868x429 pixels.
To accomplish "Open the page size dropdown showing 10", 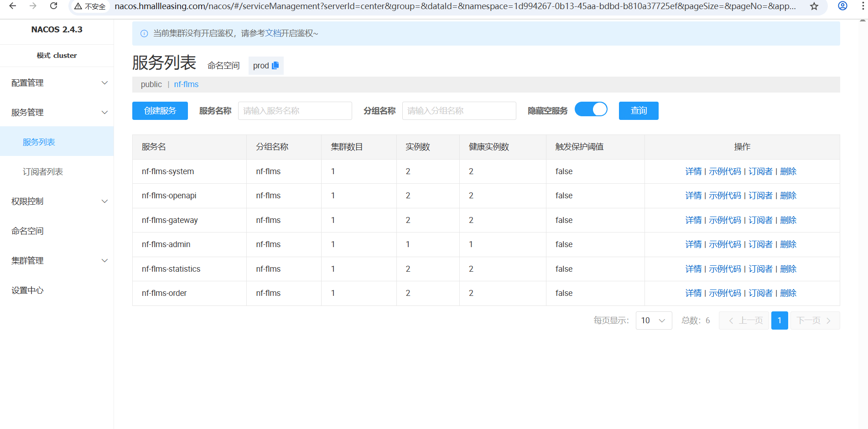I will (653, 320).
